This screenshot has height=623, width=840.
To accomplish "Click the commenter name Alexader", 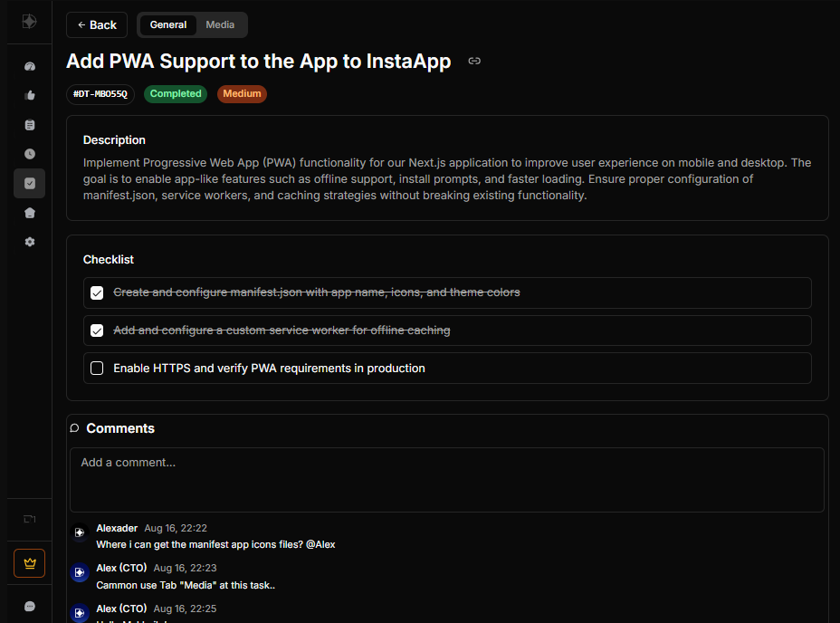I will pos(117,528).
